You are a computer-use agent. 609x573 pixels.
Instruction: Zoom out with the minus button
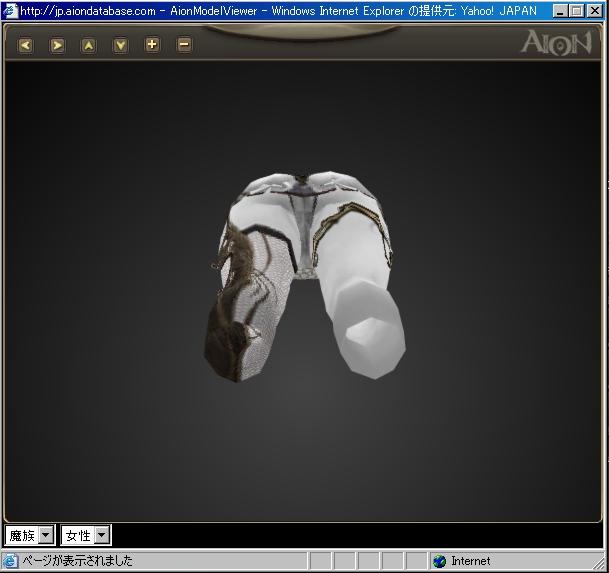pyautogui.click(x=184, y=45)
